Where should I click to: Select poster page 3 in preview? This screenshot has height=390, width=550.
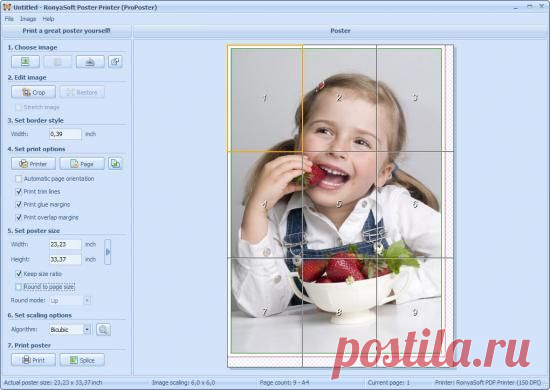415,98
